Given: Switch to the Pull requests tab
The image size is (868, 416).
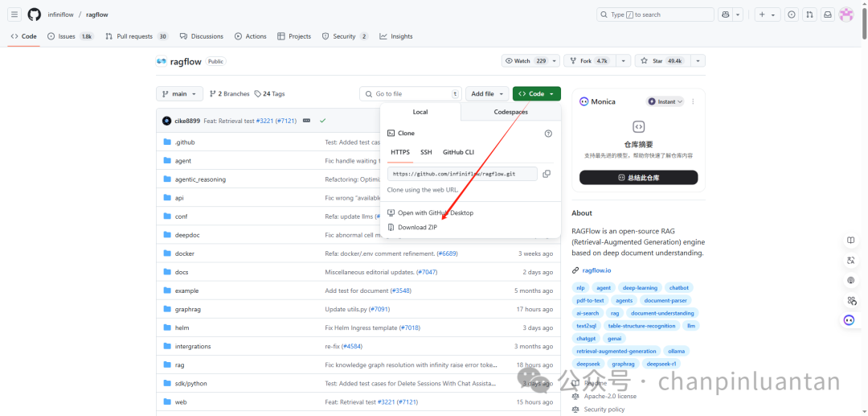Looking at the screenshot, I should click(137, 36).
